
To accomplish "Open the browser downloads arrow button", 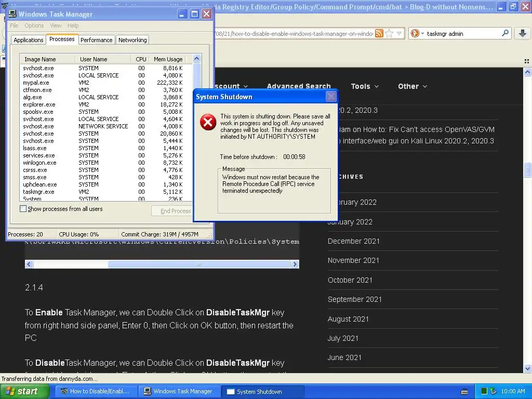I will point(523,33).
